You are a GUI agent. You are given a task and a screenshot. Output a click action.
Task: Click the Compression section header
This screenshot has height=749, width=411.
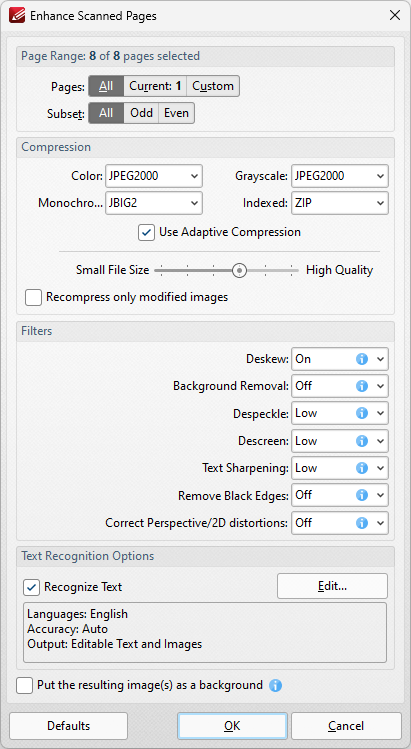[56, 147]
